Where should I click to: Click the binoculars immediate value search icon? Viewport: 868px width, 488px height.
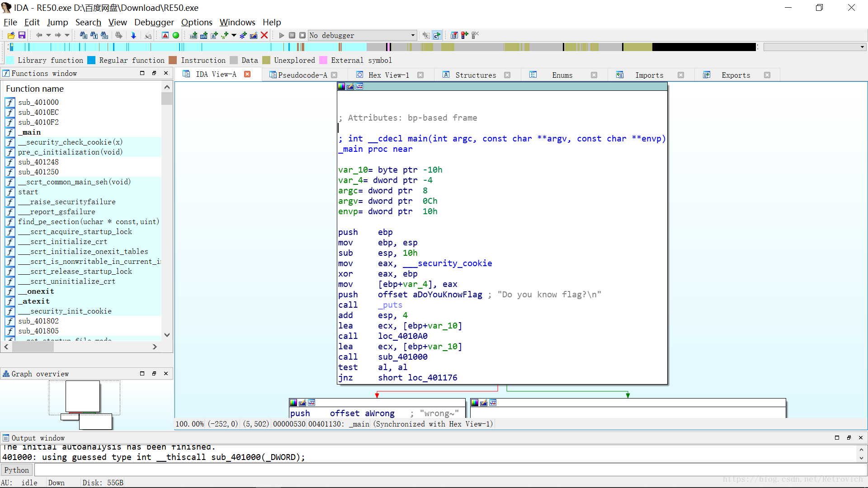click(x=104, y=35)
